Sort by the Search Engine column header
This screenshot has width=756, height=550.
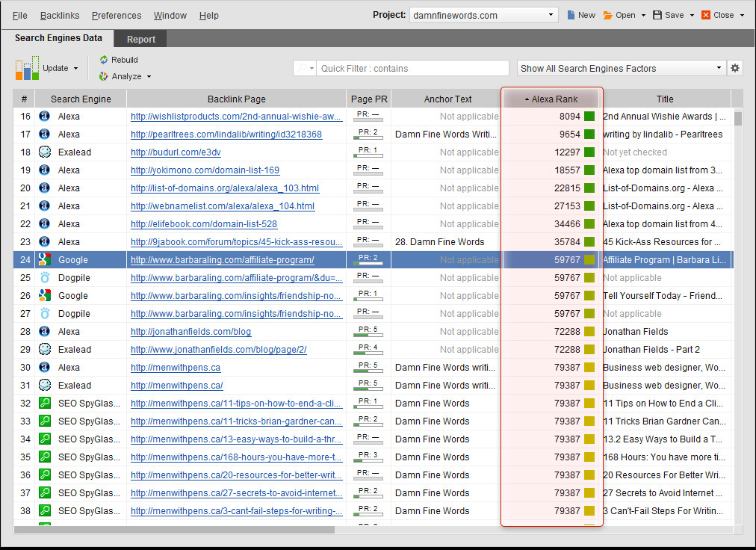pyautogui.click(x=81, y=99)
